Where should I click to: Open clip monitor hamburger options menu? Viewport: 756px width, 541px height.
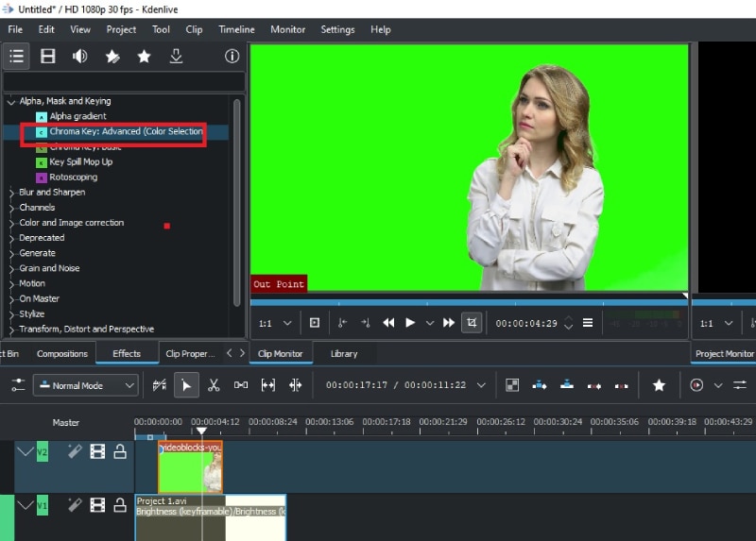[588, 323]
